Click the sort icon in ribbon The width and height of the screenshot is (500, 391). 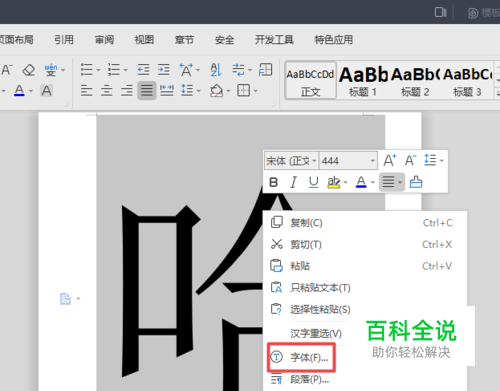[216, 70]
